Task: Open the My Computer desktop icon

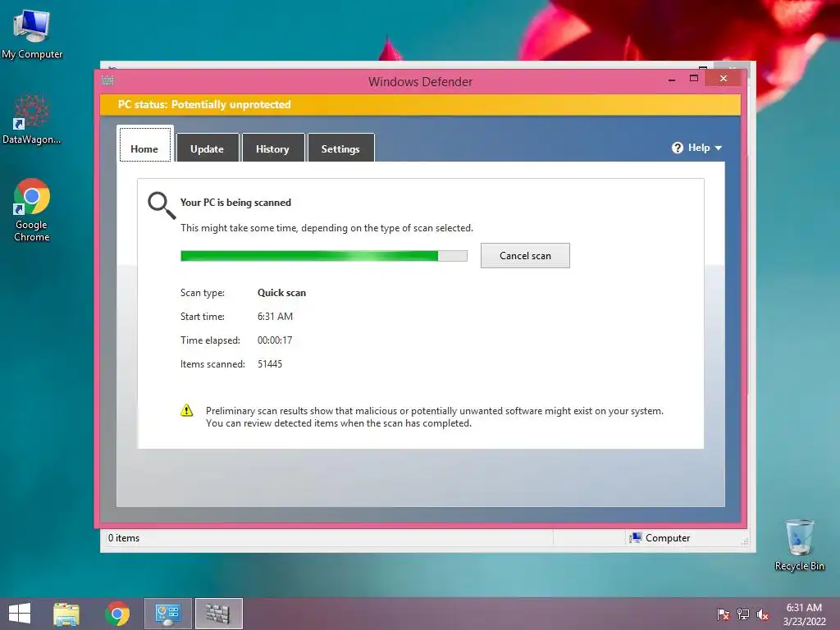Action: (x=32, y=33)
